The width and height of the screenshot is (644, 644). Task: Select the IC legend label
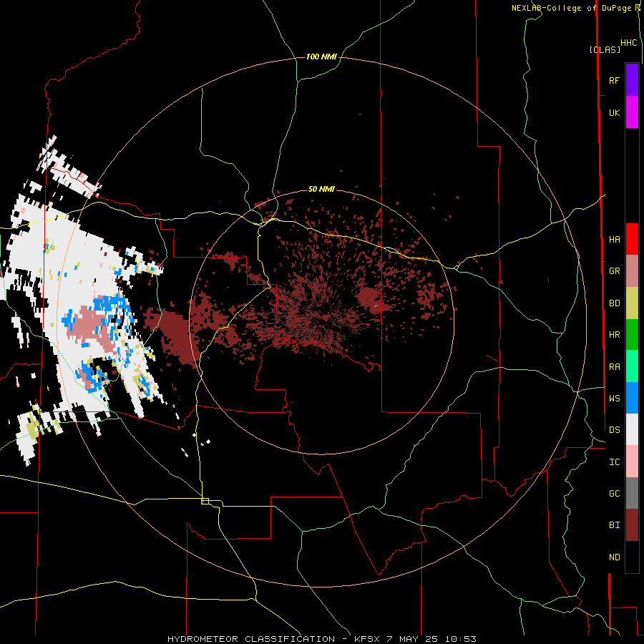pos(614,462)
